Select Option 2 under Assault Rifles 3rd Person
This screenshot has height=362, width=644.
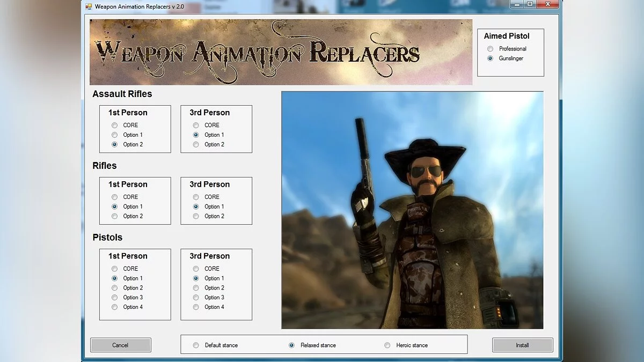(x=196, y=145)
